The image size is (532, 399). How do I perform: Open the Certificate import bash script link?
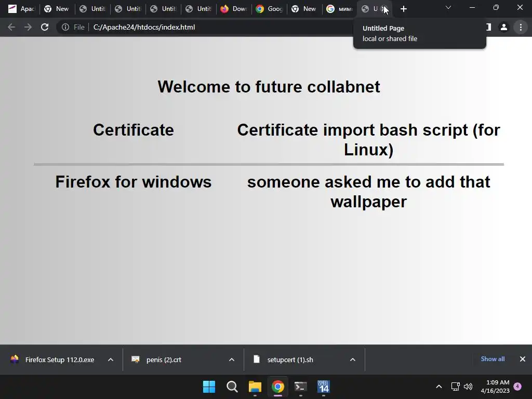pos(368,140)
